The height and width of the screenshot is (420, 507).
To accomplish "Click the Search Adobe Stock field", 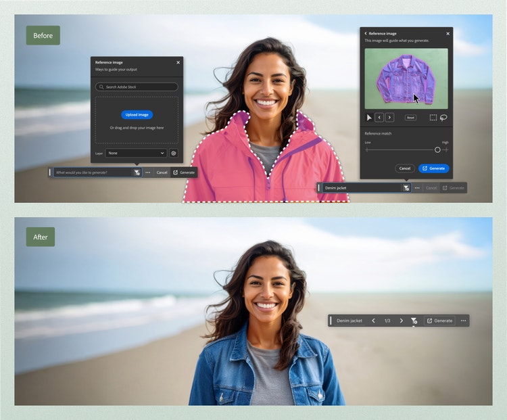I will (137, 87).
